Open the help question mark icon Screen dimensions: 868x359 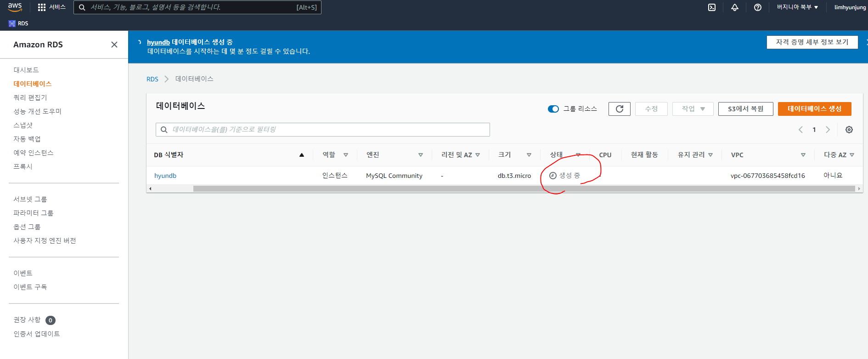point(758,7)
